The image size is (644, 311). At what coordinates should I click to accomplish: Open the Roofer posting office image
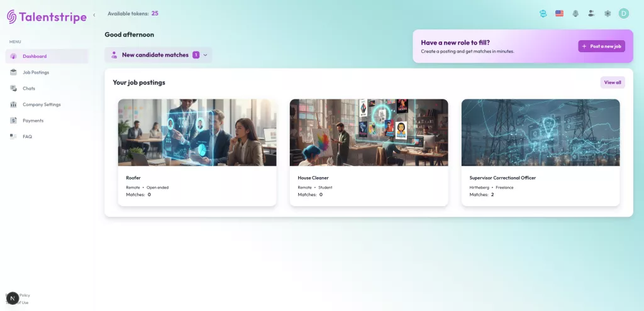[197, 133]
